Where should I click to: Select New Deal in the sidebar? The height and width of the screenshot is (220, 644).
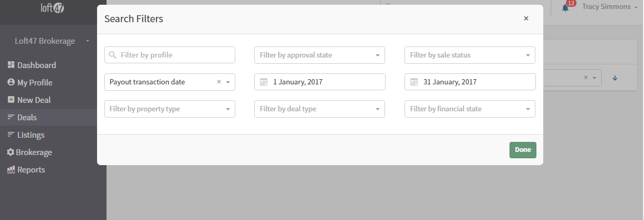coord(34,100)
